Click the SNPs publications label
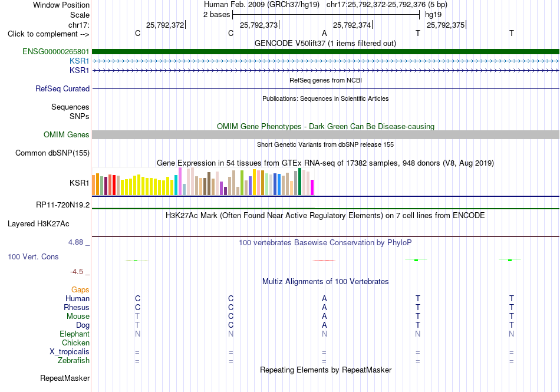The width and height of the screenshot is (560, 392). [x=80, y=116]
